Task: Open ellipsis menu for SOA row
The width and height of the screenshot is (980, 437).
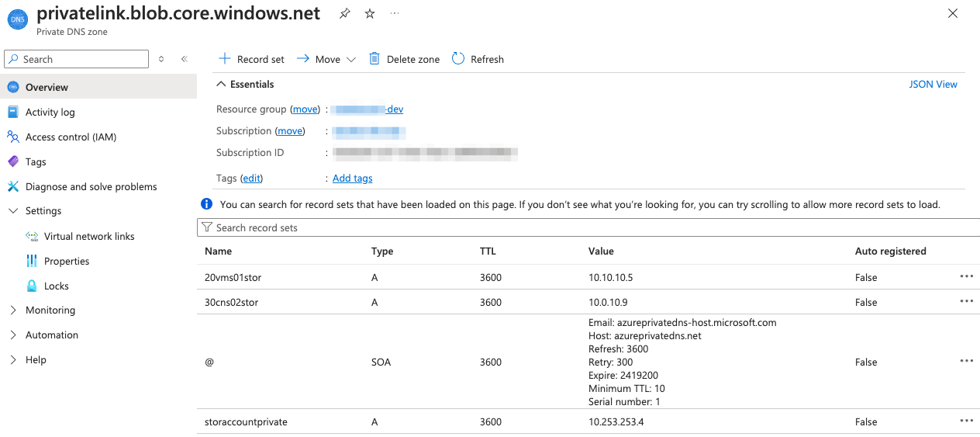Action: click(966, 361)
